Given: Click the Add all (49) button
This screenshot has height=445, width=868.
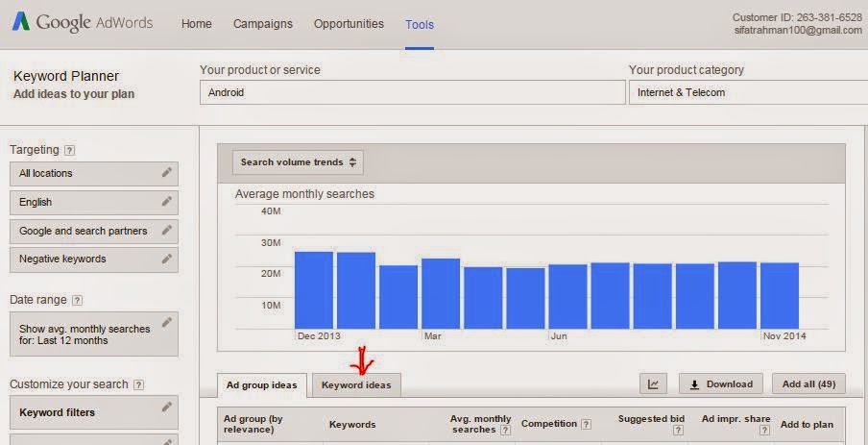Looking at the screenshot, I should [x=808, y=383].
